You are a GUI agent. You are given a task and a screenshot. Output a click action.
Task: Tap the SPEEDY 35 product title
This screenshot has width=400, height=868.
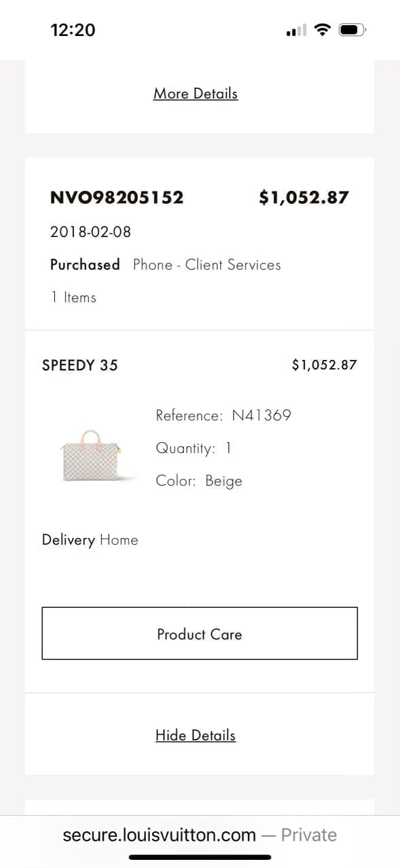point(80,365)
